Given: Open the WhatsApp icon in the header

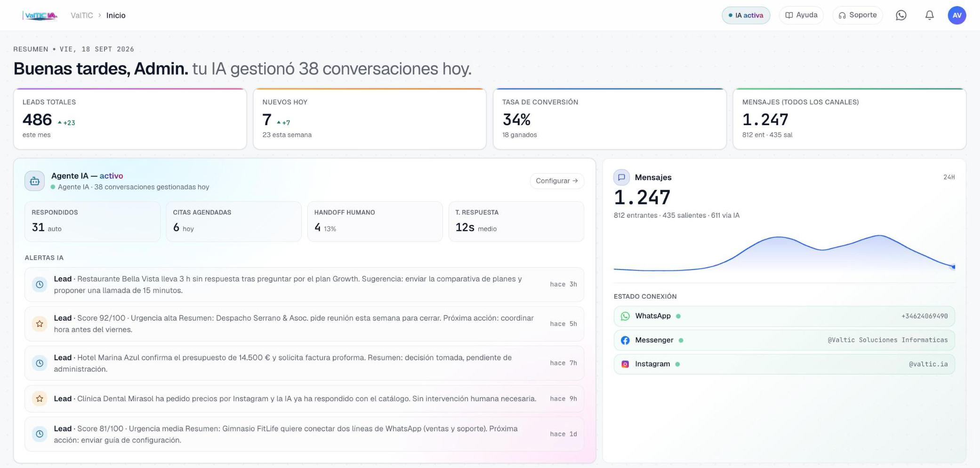Looking at the screenshot, I should coord(901,16).
